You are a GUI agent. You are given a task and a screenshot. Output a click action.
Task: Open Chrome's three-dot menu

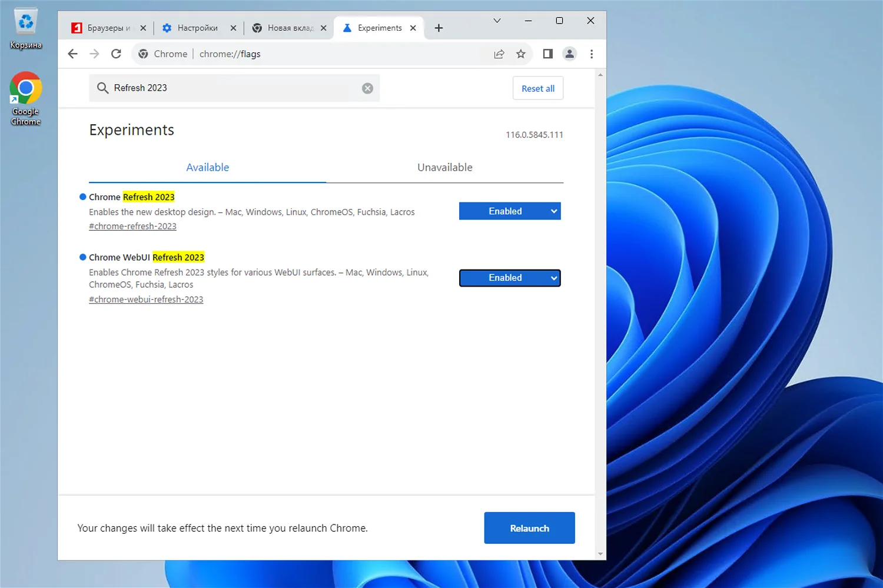pos(592,54)
